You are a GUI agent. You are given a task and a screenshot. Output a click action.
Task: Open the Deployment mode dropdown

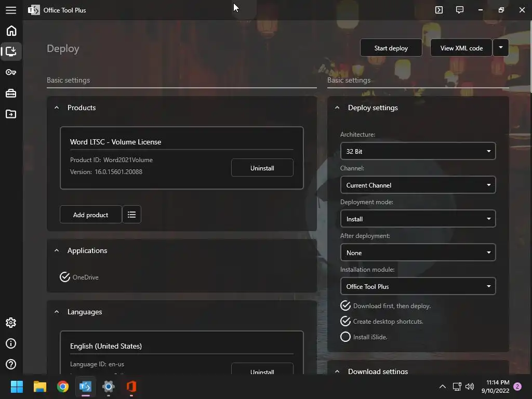tap(418, 219)
